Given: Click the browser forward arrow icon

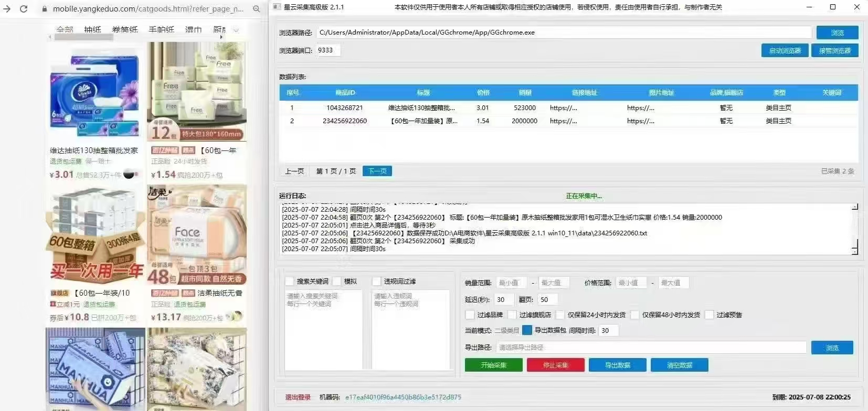Looking at the screenshot, I should (7, 9).
